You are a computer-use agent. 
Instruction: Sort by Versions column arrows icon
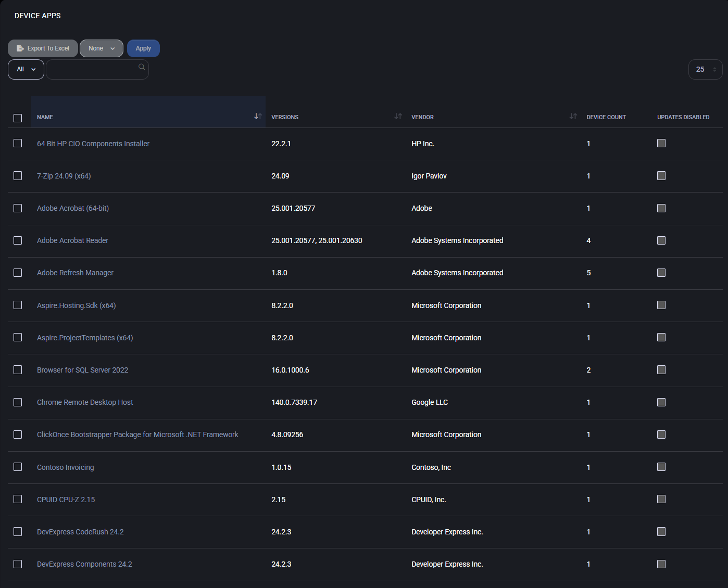pyautogui.click(x=398, y=116)
